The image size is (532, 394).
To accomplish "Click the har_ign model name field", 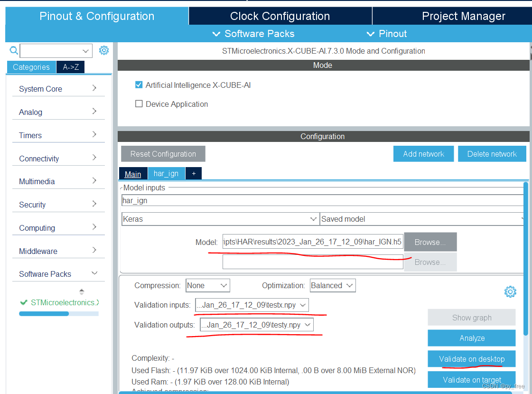I will coord(322,201).
